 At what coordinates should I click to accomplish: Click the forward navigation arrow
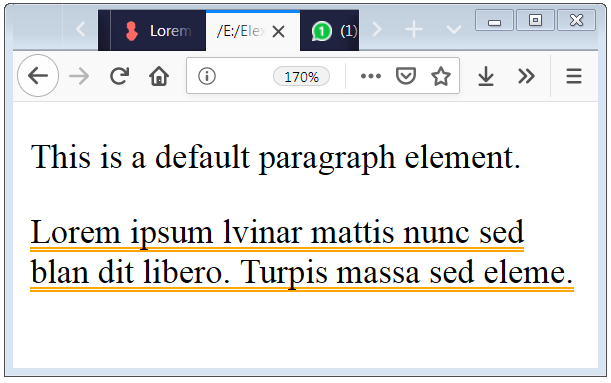coord(79,76)
